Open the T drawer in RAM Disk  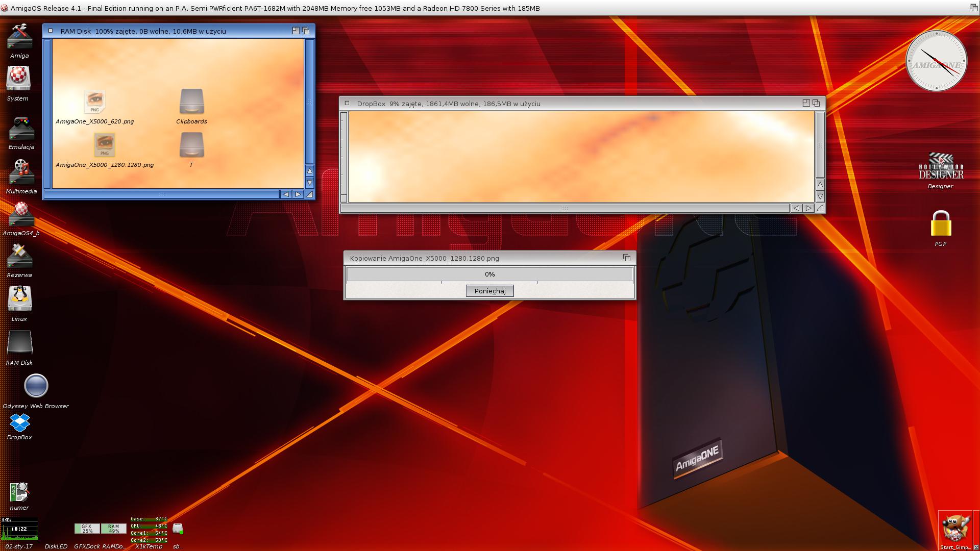tap(192, 145)
